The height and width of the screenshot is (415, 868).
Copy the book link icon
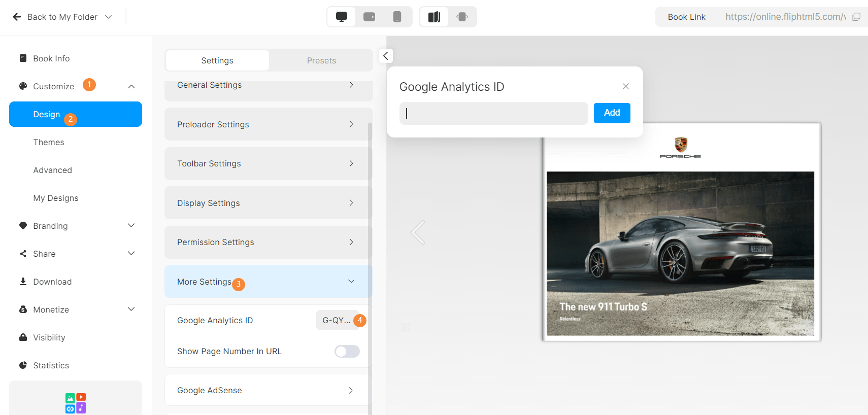coord(856,17)
